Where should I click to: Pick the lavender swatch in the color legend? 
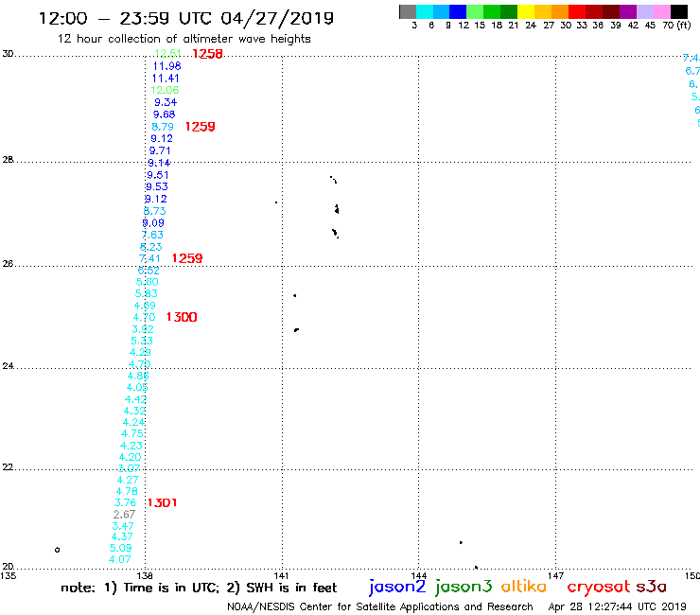(x=645, y=11)
